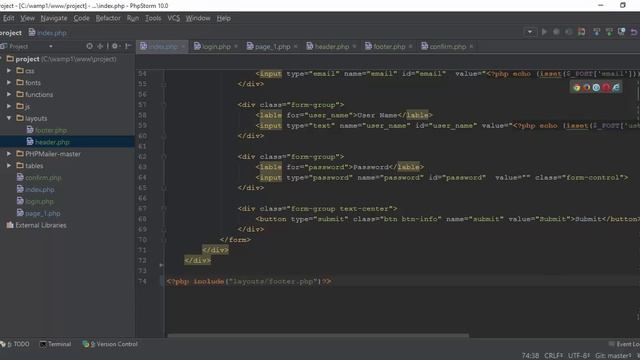Open page in Firefox browser icon
This screenshot has height=360, width=640.
point(586,87)
